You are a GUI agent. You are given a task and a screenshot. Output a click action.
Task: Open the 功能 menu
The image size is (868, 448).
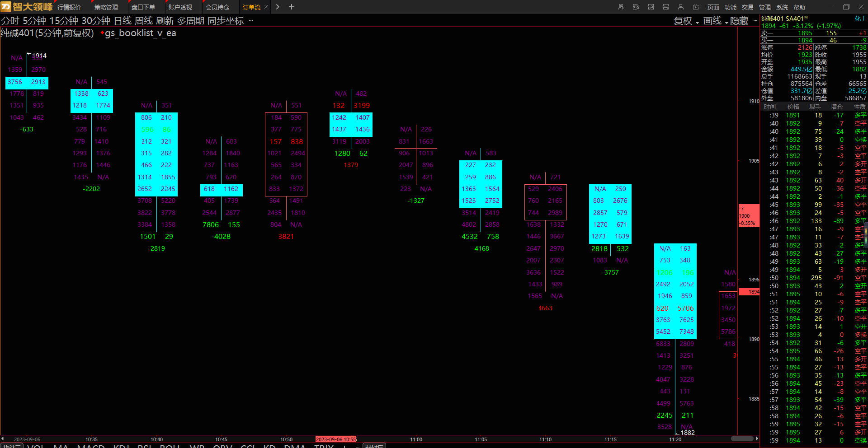pyautogui.click(x=731, y=7)
